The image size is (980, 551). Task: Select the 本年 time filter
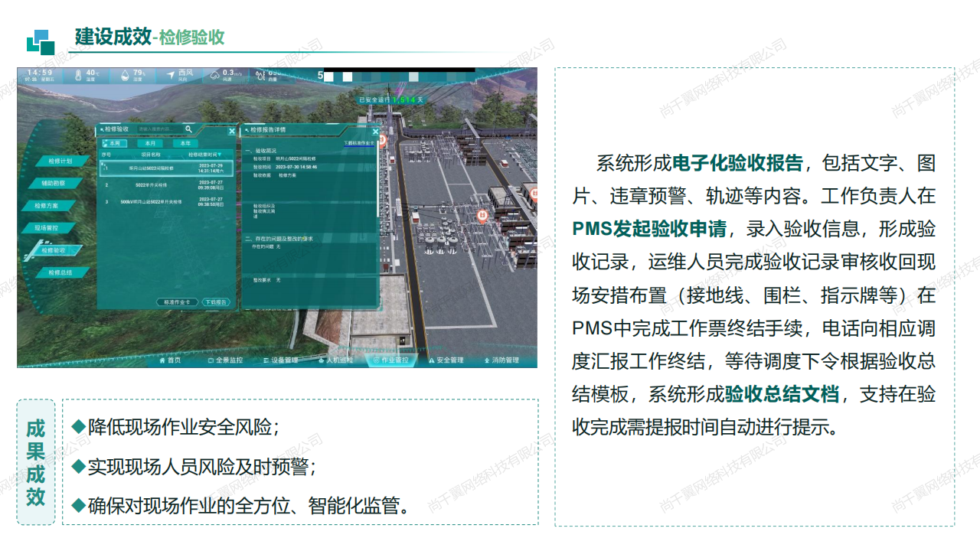tap(185, 143)
